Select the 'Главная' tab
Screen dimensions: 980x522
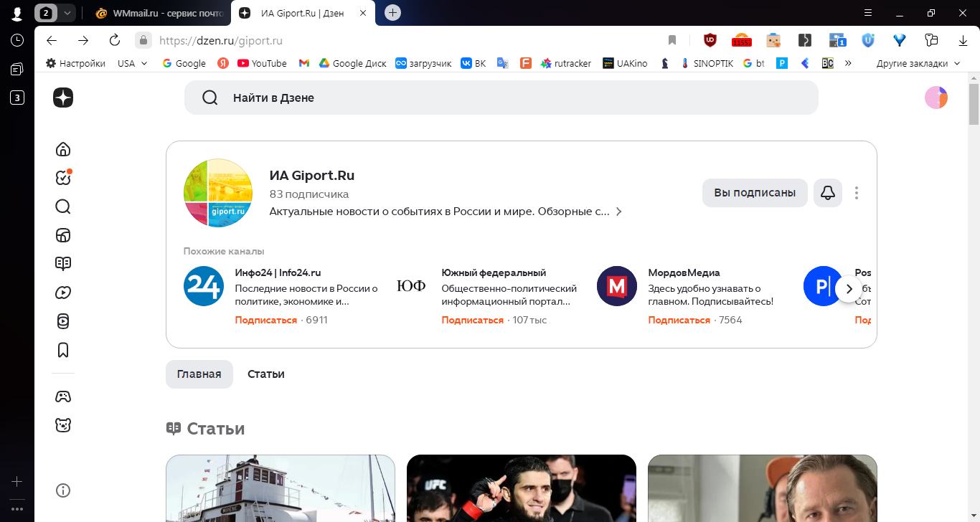pos(199,374)
